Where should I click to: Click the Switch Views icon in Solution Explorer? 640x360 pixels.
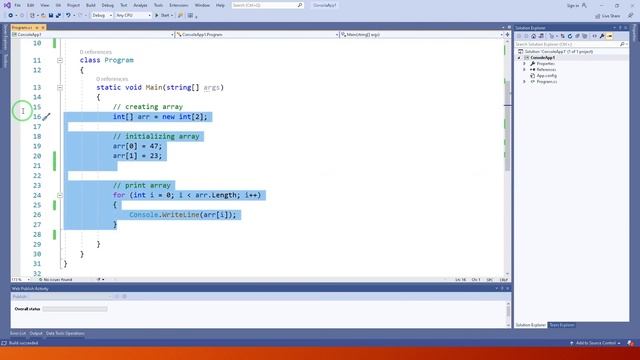pyautogui.click(x=541, y=36)
